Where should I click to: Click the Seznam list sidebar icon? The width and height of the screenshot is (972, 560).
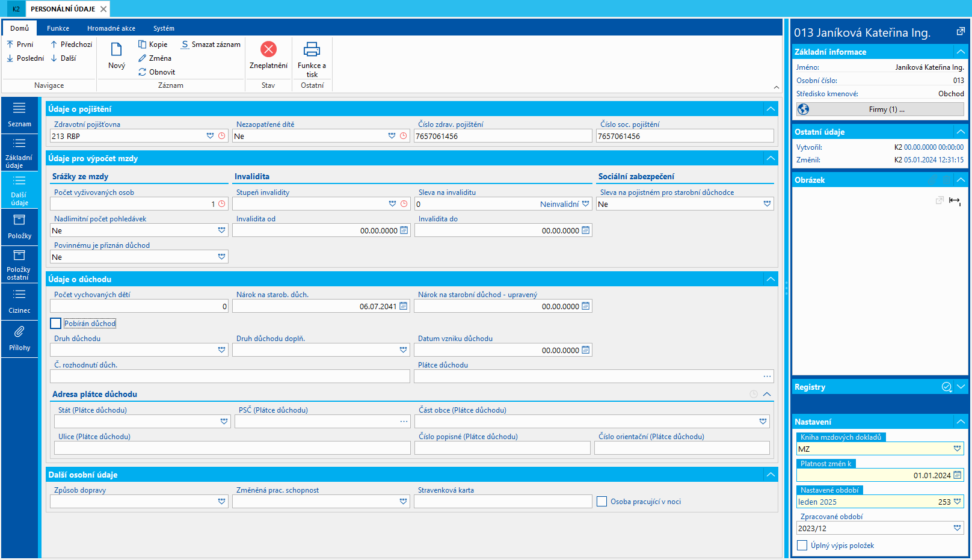[x=19, y=114]
